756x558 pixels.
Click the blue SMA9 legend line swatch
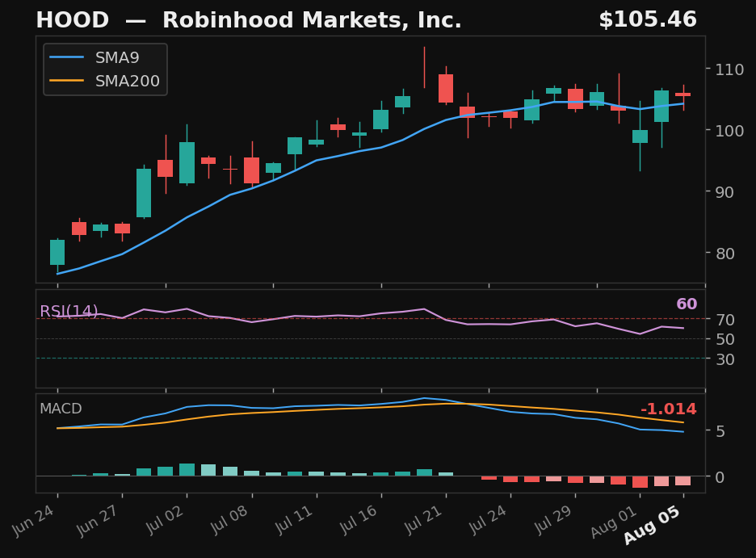(66, 57)
